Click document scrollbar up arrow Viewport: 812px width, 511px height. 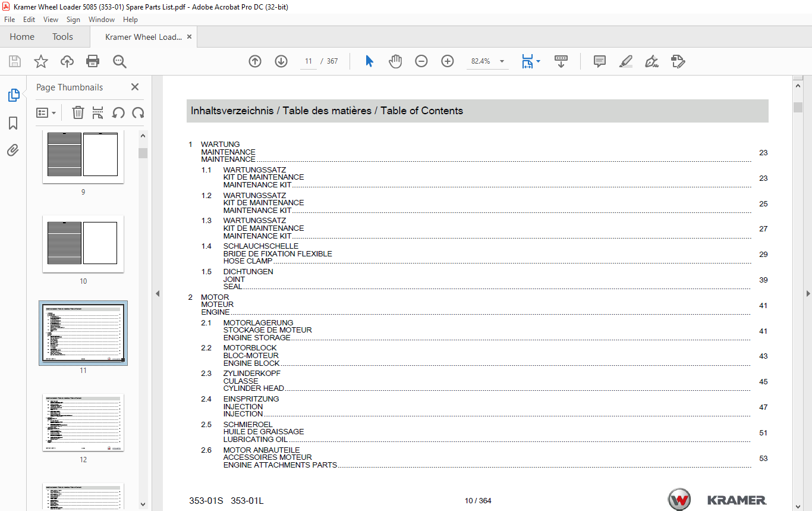798,86
